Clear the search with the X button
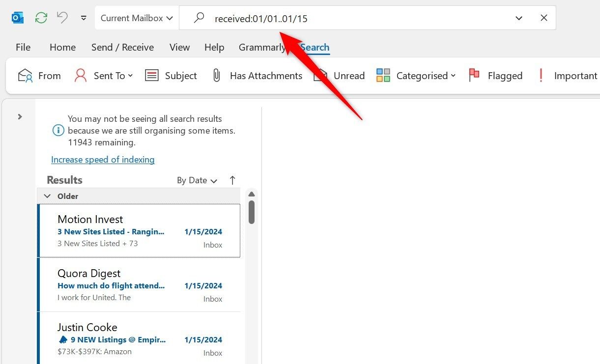The height and width of the screenshot is (364, 600). (x=543, y=18)
